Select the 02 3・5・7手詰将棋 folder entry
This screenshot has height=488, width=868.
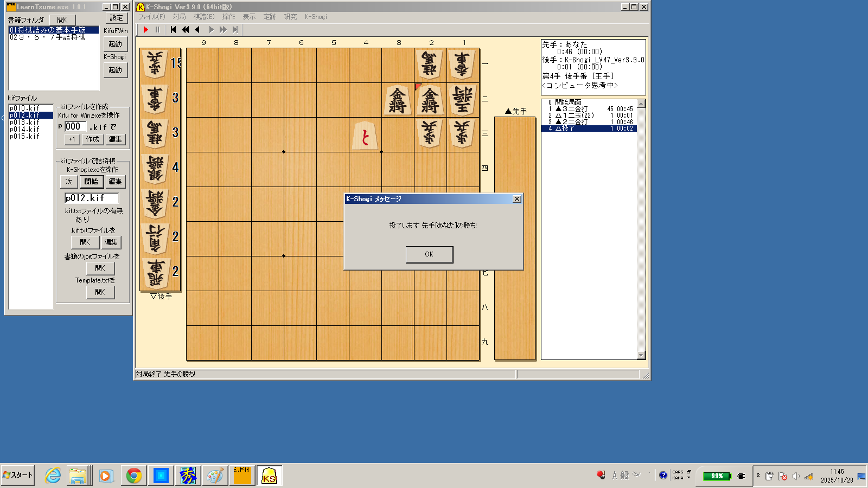tap(48, 37)
